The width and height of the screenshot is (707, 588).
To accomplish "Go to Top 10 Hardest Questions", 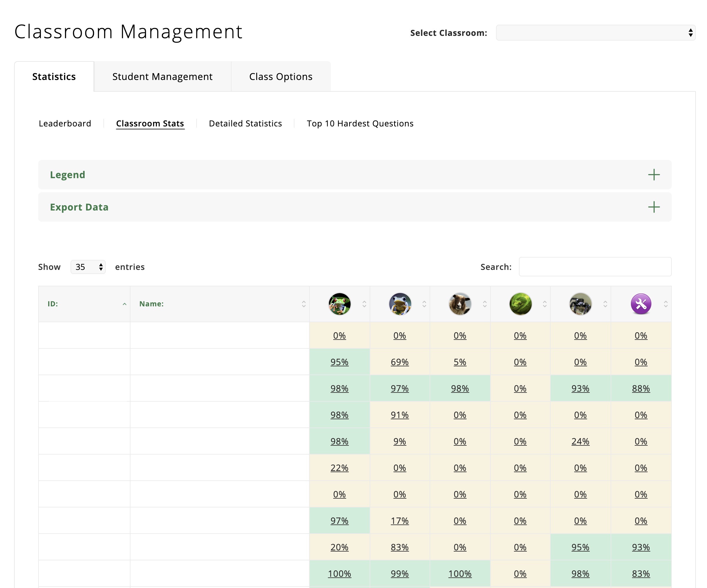I will (360, 123).
